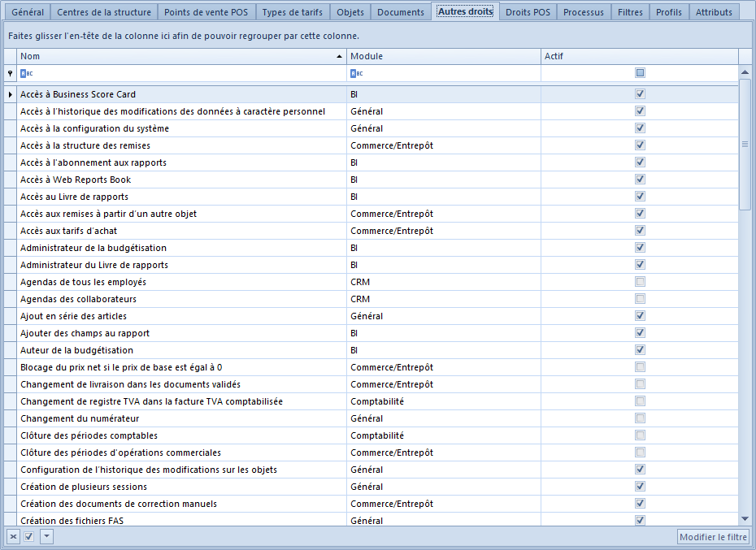Open the Filtres tab
The height and width of the screenshot is (550, 756).
click(x=630, y=12)
